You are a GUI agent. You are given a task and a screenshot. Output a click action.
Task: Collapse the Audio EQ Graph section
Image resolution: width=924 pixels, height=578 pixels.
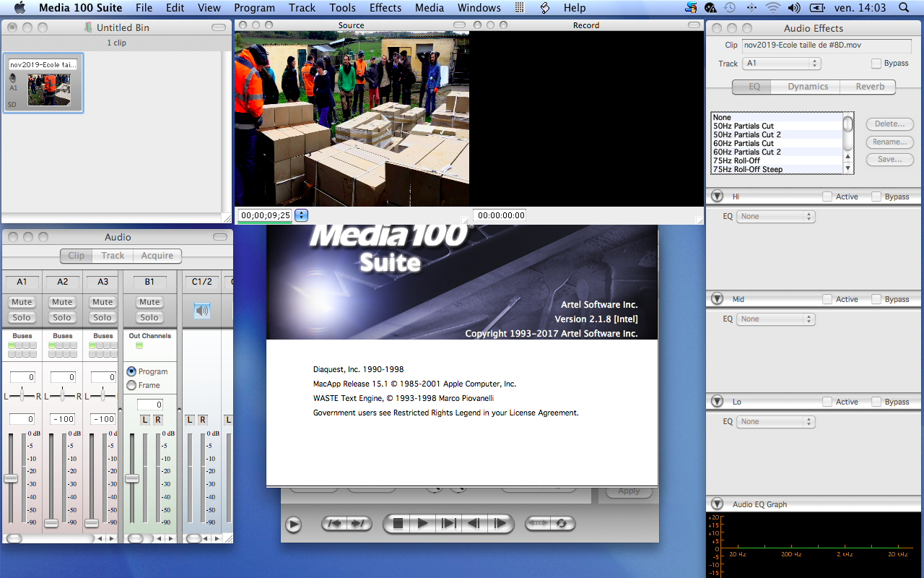tap(717, 504)
